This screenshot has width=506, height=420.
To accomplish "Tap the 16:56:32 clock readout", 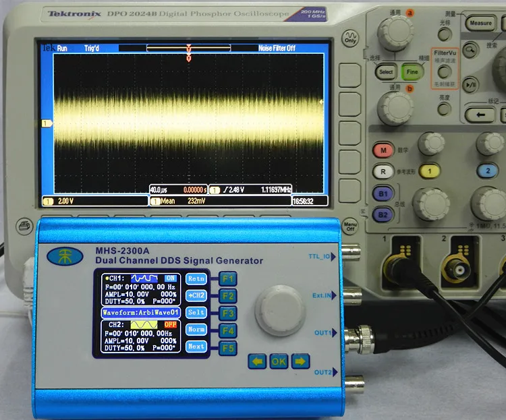I will coord(303,202).
